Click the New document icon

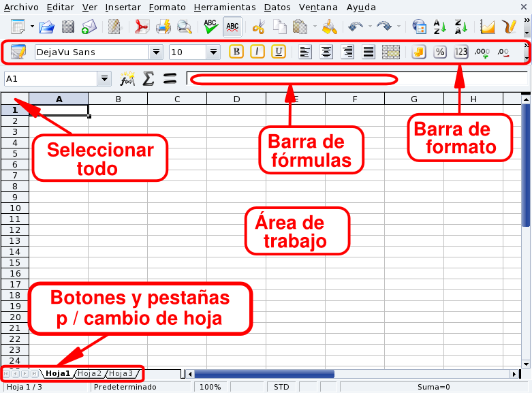(x=18, y=27)
